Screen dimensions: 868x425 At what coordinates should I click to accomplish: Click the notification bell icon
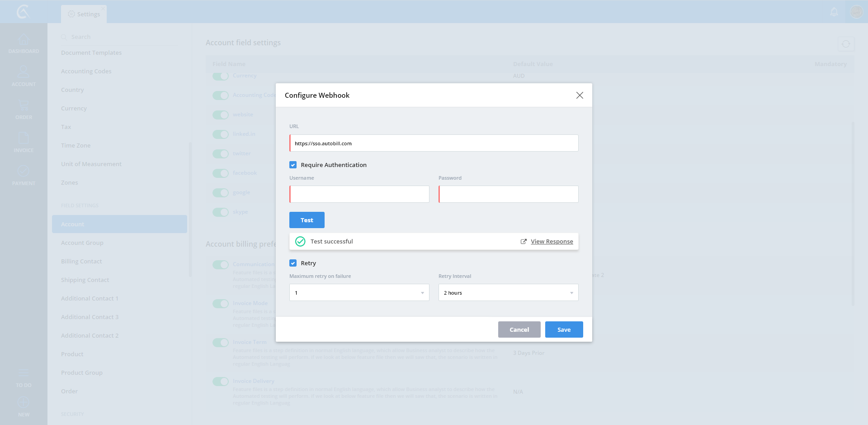pyautogui.click(x=834, y=12)
